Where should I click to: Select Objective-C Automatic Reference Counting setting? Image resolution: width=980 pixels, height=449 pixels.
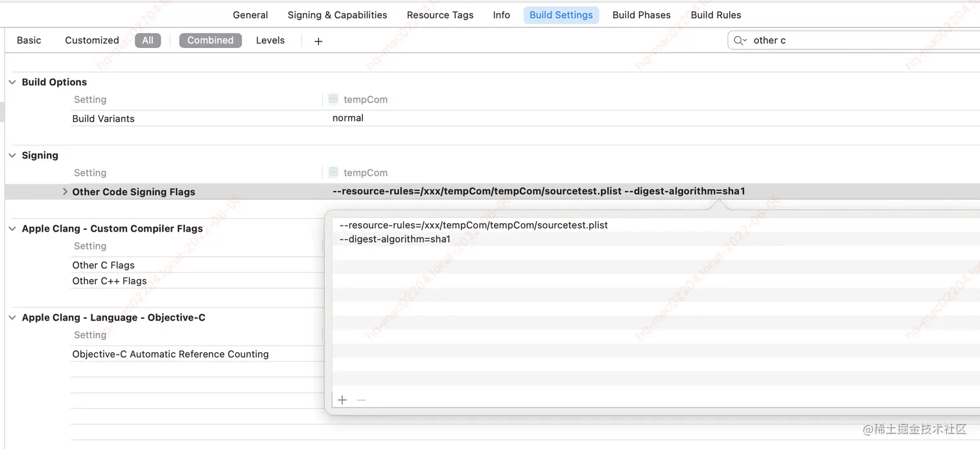170,354
